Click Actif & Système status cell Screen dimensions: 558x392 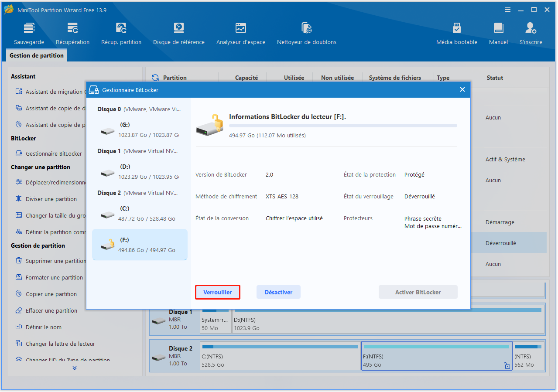click(x=505, y=159)
